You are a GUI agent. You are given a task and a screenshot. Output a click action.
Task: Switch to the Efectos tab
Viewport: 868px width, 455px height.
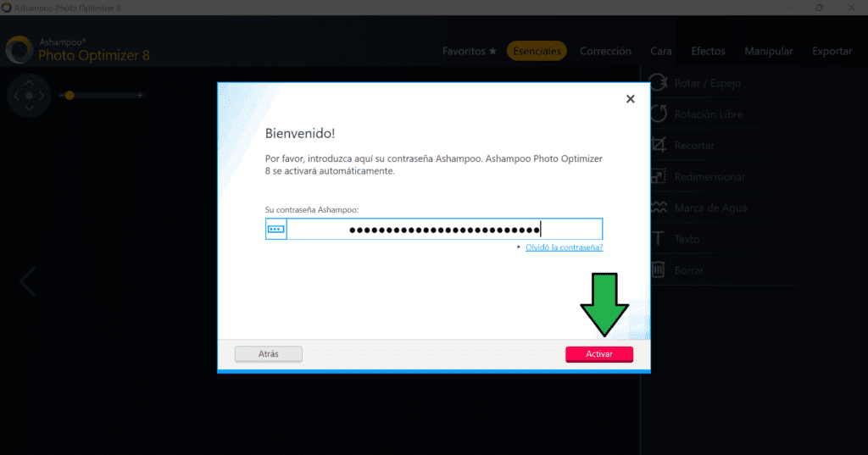point(708,51)
